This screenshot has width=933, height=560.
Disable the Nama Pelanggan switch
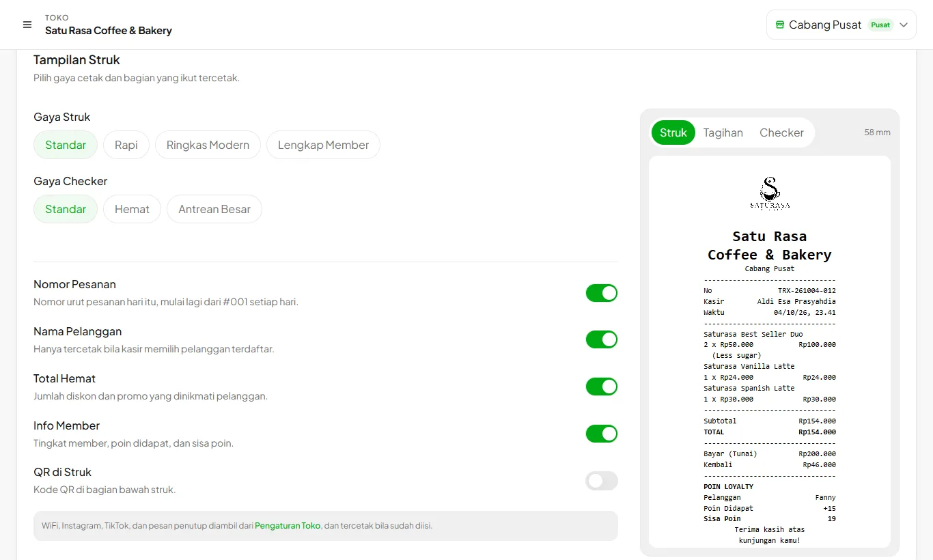(602, 339)
